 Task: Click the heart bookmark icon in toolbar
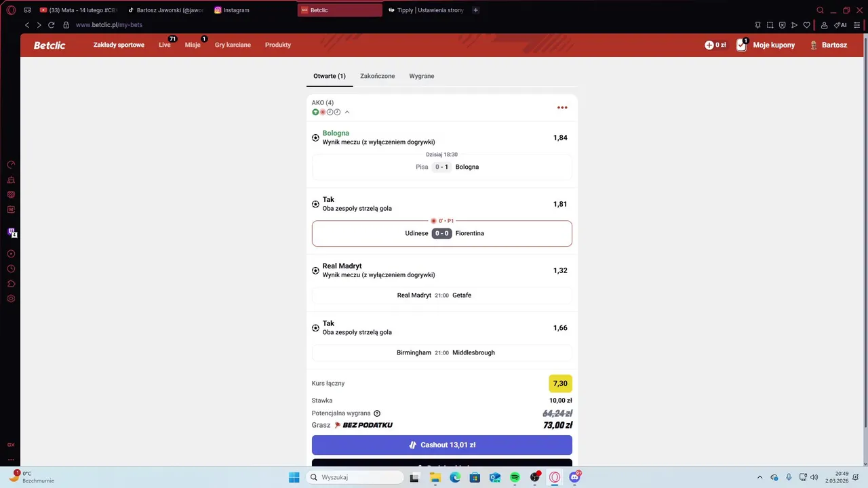click(806, 25)
